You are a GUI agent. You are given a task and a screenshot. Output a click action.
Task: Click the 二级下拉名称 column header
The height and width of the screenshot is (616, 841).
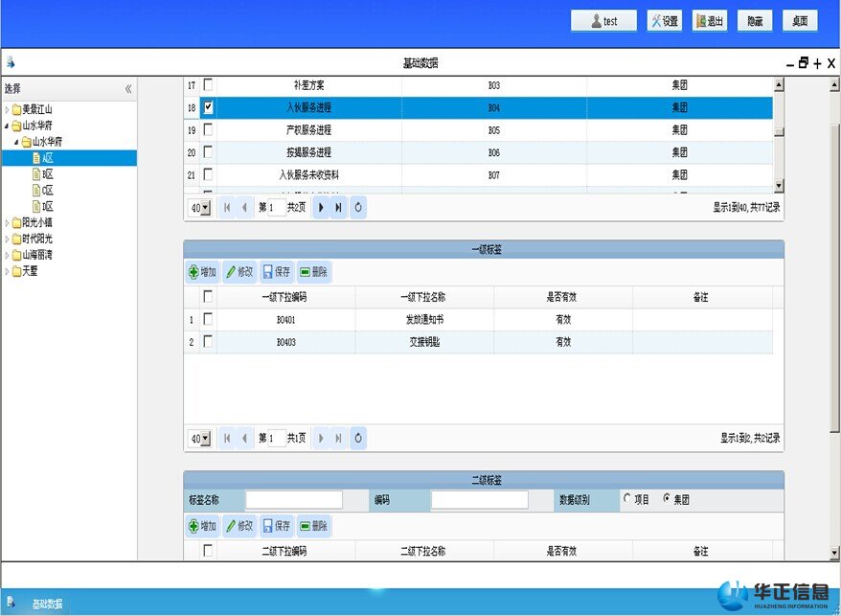[x=424, y=551]
